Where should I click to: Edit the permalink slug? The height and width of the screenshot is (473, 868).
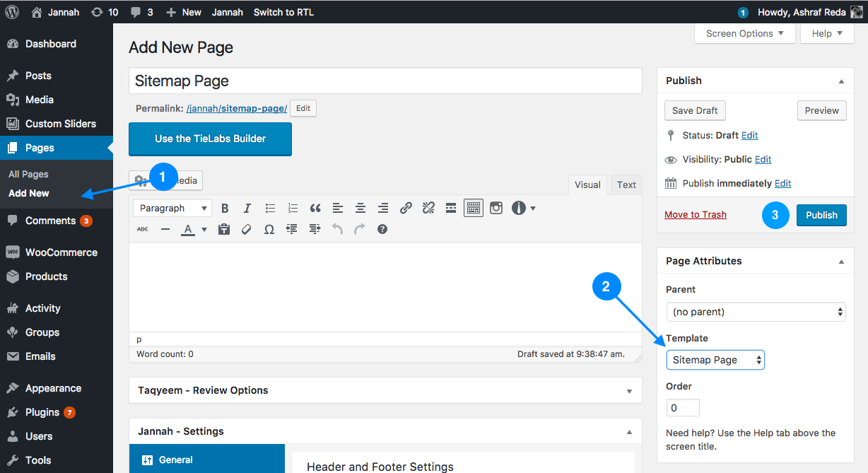(303, 108)
